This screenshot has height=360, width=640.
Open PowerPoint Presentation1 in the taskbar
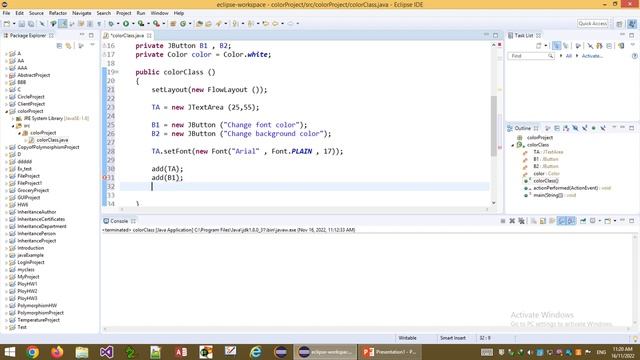390,352
